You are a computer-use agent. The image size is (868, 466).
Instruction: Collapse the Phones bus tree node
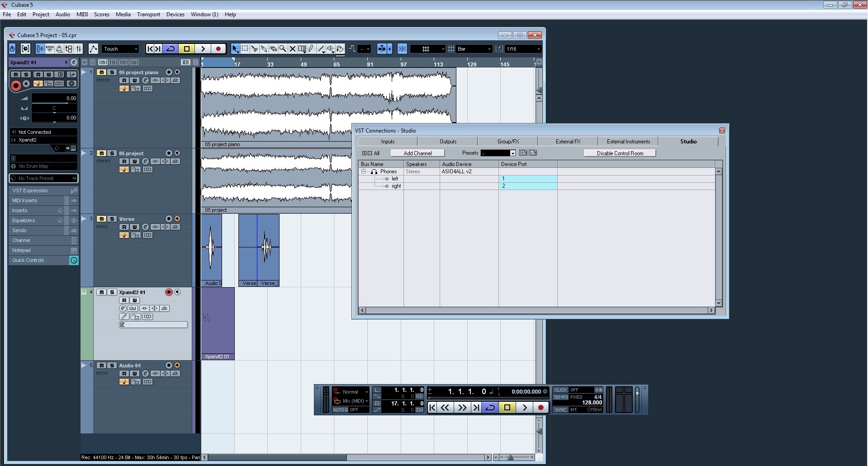pos(363,171)
